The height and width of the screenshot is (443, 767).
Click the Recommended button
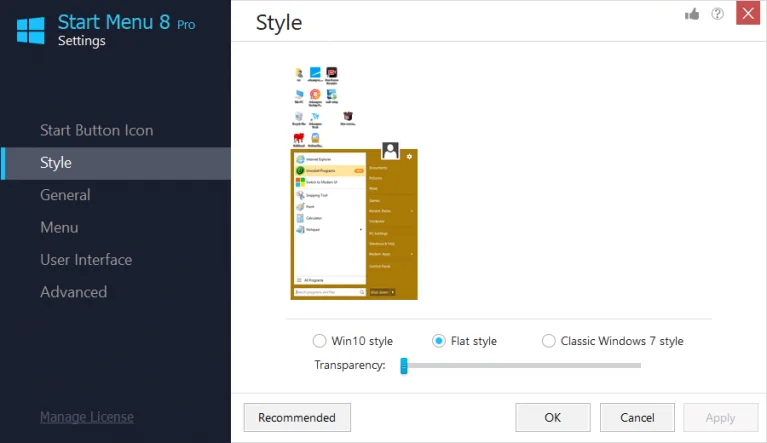coord(297,418)
